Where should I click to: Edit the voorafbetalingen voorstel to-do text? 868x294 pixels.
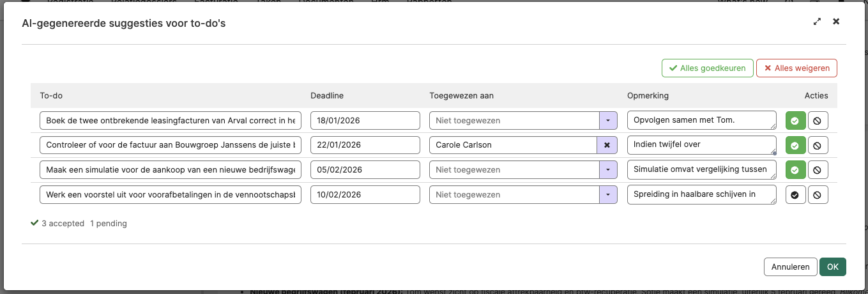pyautogui.click(x=171, y=195)
